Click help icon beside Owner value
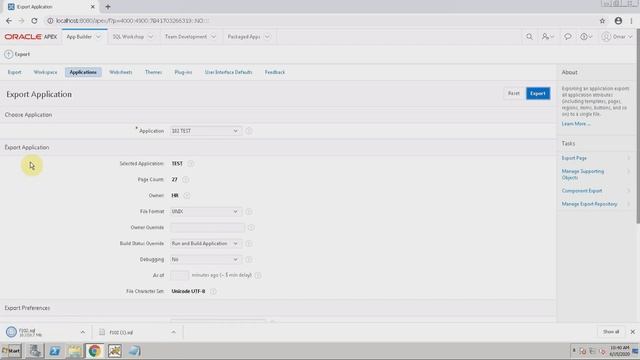The height and width of the screenshot is (360, 640). click(x=187, y=196)
